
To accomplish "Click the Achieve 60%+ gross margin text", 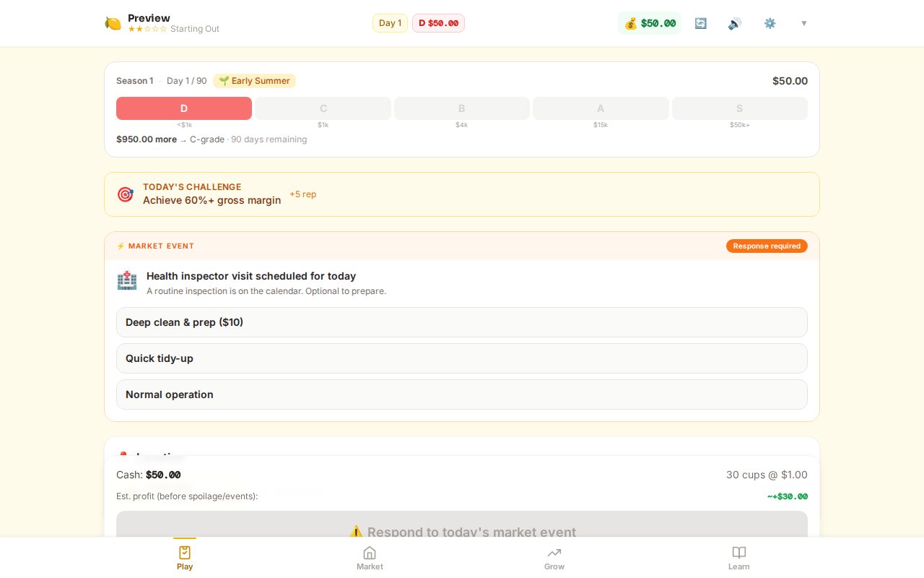I will [x=212, y=200].
